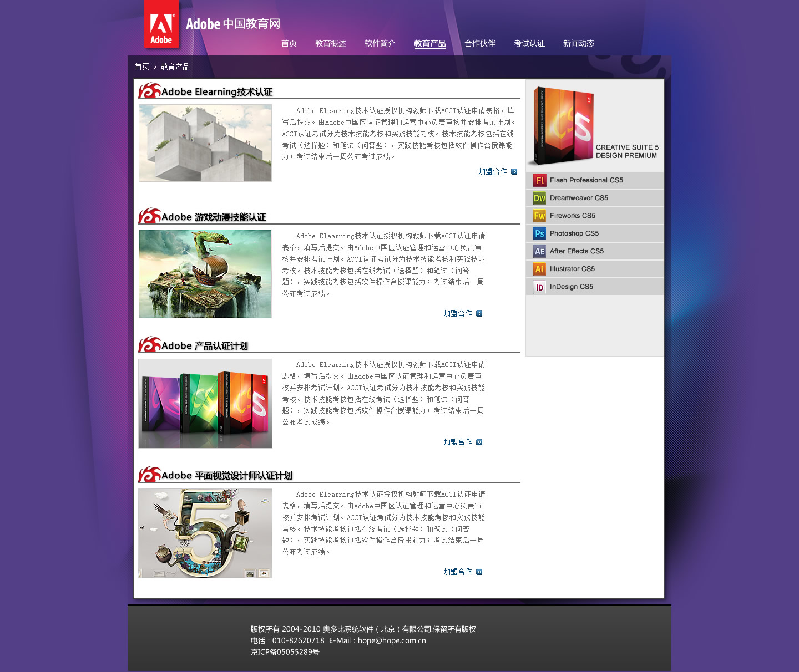This screenshot has height=672, width=799.
Task: Open the Illustrator CS5 link
Action: coord(572,269)
